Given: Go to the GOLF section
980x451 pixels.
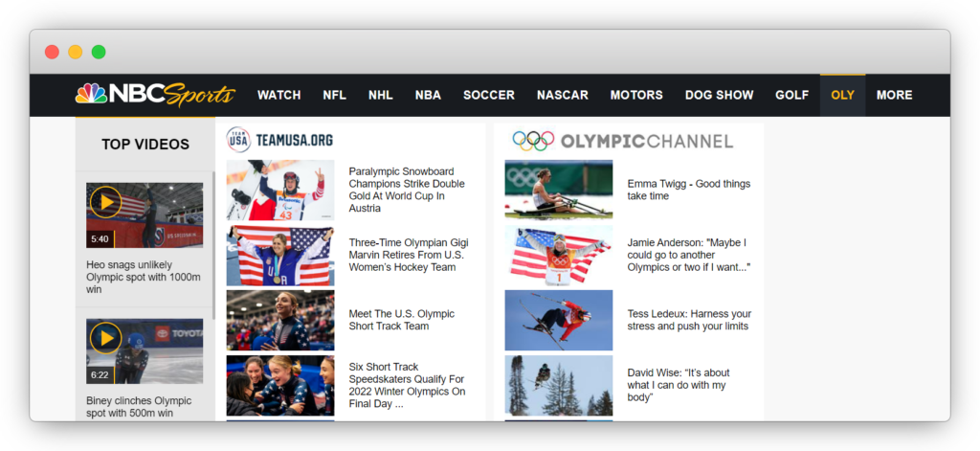Looking at the screenshot, I should [791, 95].
